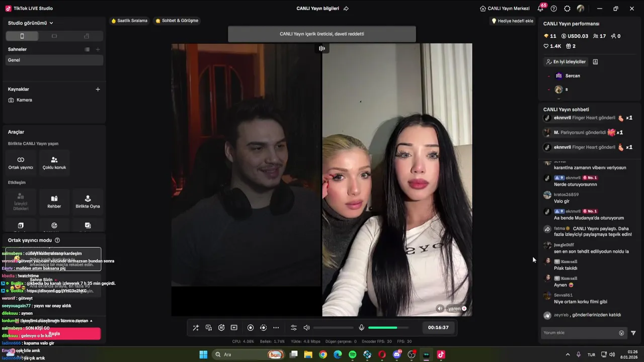Click the yaren guest label

tap(455, 309)
